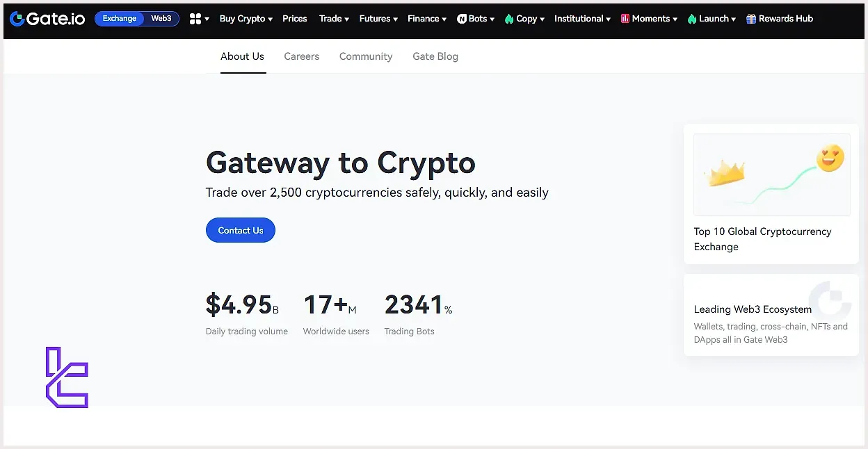This screenshot has height=449, width=868.
Task: Expand the Trade dropdown menu
Action: pyautogui.click(x=334, y=19)
